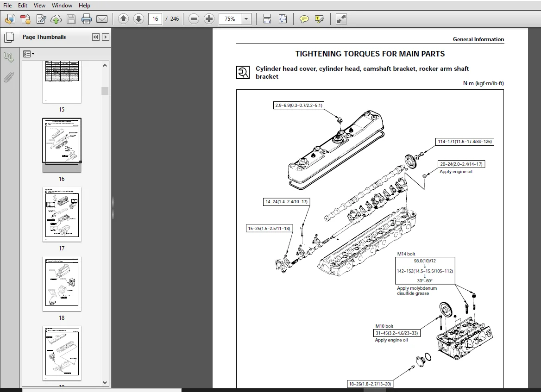Click the torque label '20–24(2.0–2.4/14–17)'

[461, 164]
